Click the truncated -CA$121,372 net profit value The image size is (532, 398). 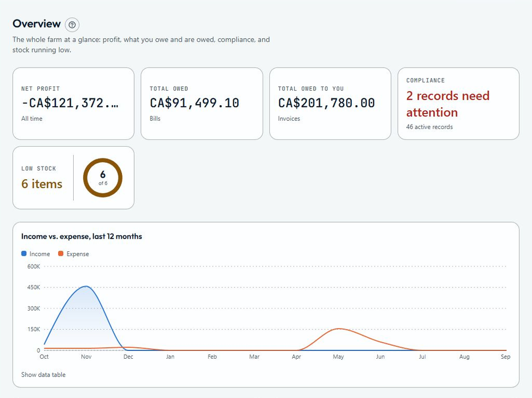click(x=70, y=103)
